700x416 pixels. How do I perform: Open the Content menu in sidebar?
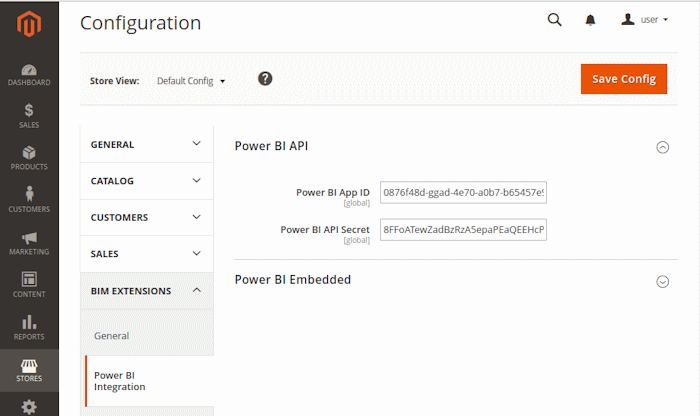(29, 285)
